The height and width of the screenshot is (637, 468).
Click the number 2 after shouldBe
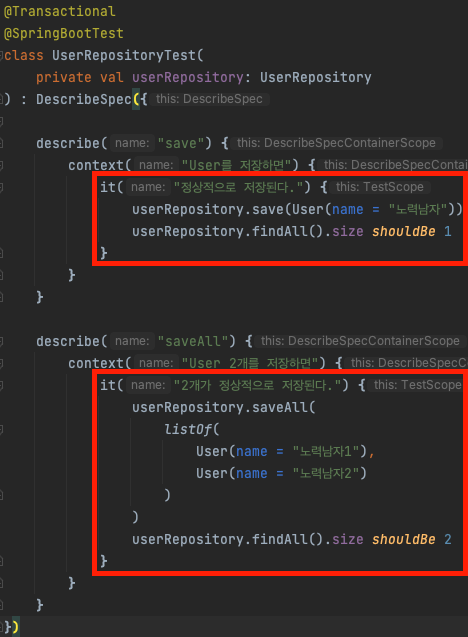[x=448, y=540]
